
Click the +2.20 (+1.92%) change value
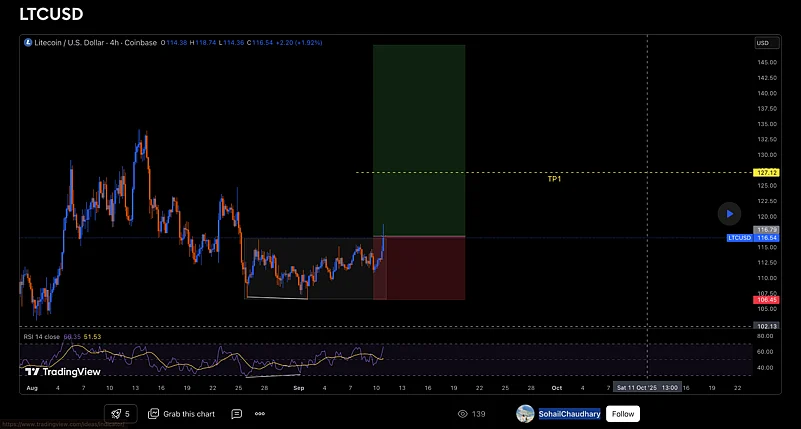coord(299,43)
